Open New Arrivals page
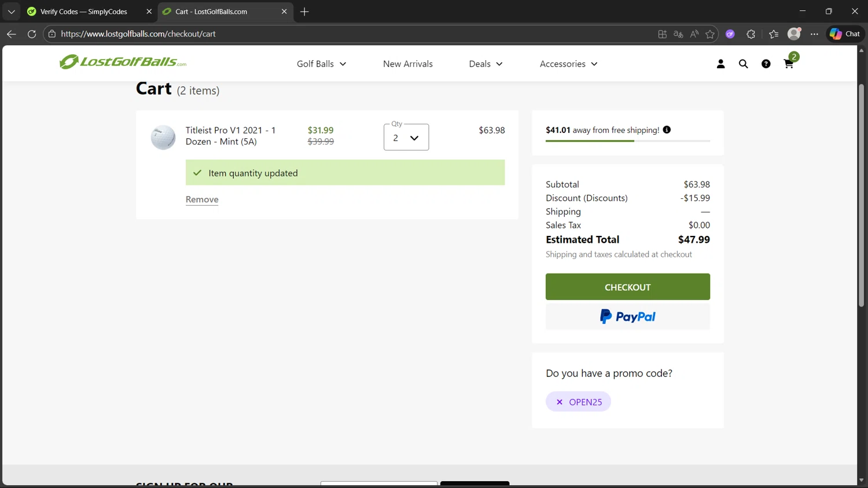 [x=408, y=64]
